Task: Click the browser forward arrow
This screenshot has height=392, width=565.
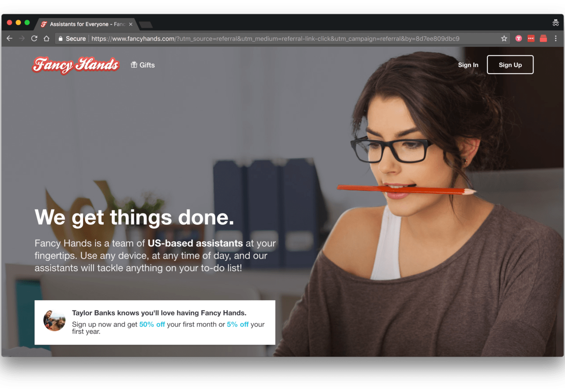Action: [x=22, y=39]
